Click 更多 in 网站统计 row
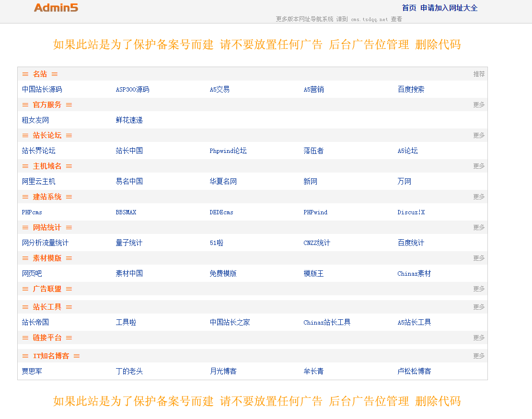This screenshot has width=532, height=419. [x=479, y=227]
